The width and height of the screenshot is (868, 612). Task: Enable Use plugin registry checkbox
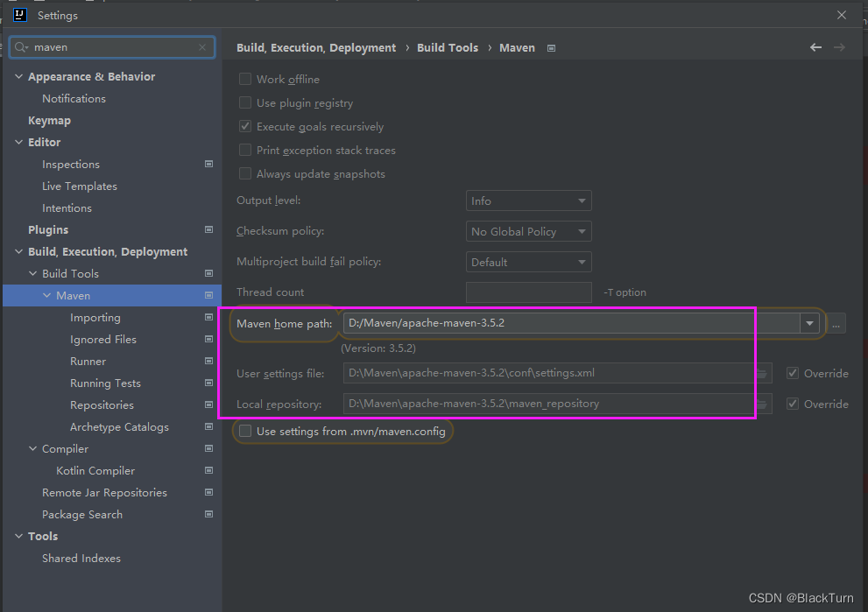pos(244,102)
